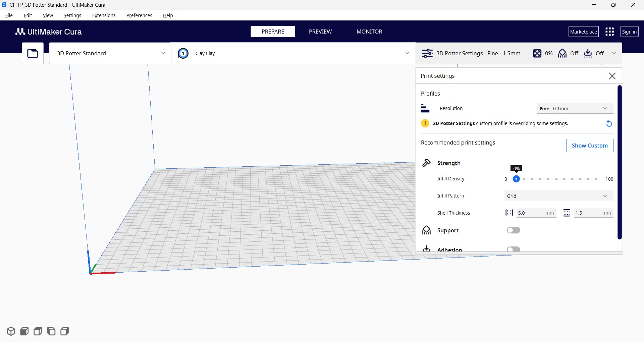Click the Resolution layers icon
Image resolution: width=644 pixels, height=342 pixels.
pyautogui.click(x=425, y=108)
